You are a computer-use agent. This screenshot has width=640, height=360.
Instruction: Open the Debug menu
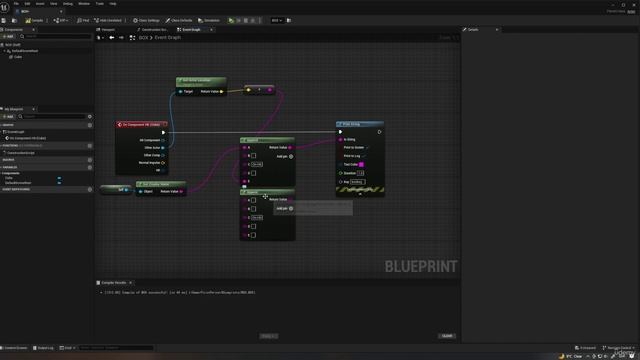68,4
